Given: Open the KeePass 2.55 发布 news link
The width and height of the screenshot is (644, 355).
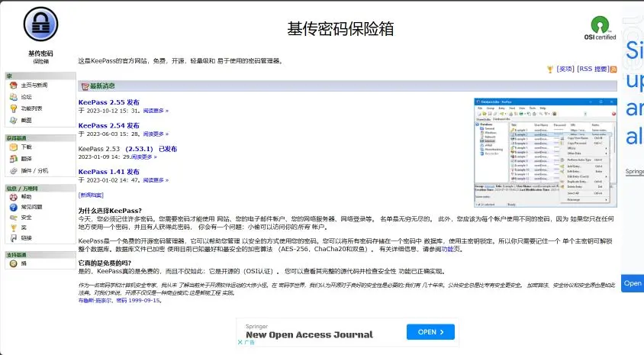Looking at the screenshot, I should point(109,102).
